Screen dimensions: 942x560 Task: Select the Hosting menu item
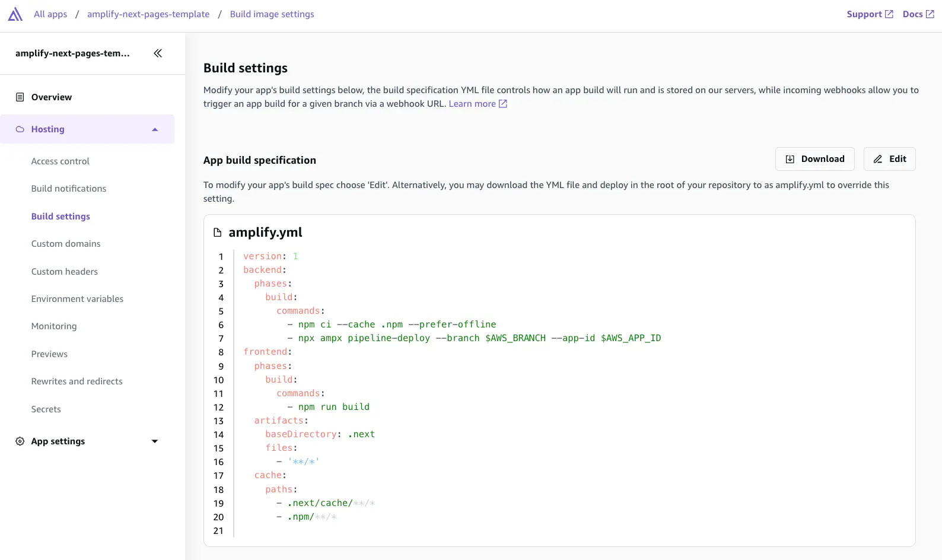pyautogui.click(x=87, y=129)
